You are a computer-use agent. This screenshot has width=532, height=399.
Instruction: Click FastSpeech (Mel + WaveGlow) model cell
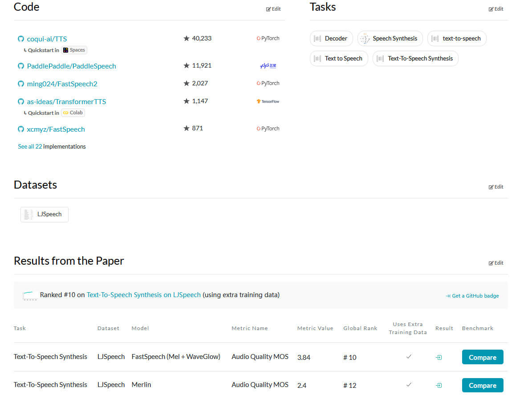pyautogui.click(x=176, y=357)
